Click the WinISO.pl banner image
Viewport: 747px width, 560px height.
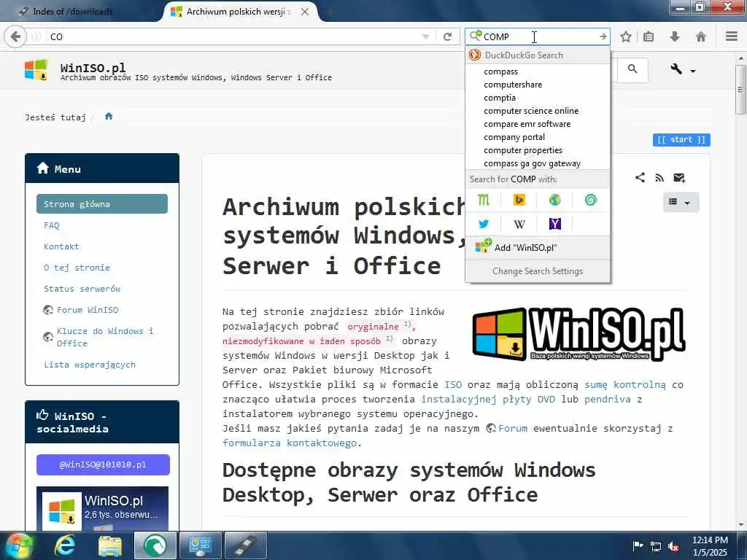(x=578, y=334)
